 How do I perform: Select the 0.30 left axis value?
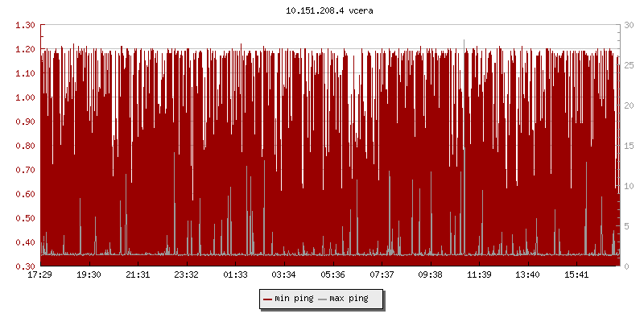pos(25,266)
